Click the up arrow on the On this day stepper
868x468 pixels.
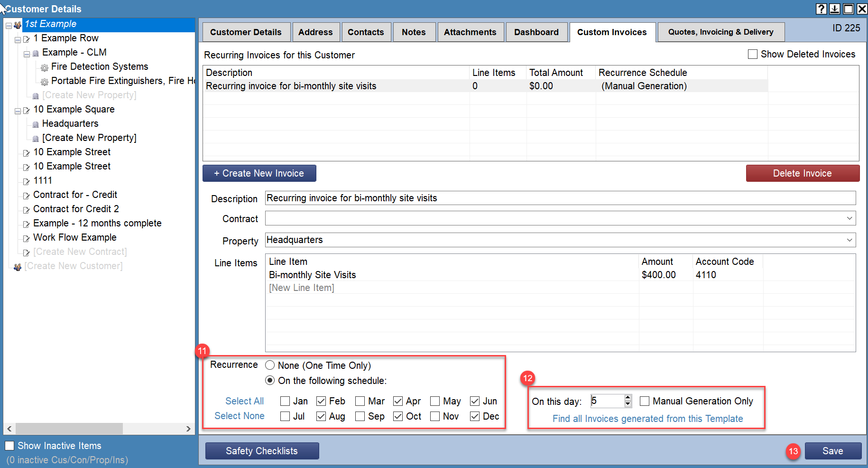[628, 398]
